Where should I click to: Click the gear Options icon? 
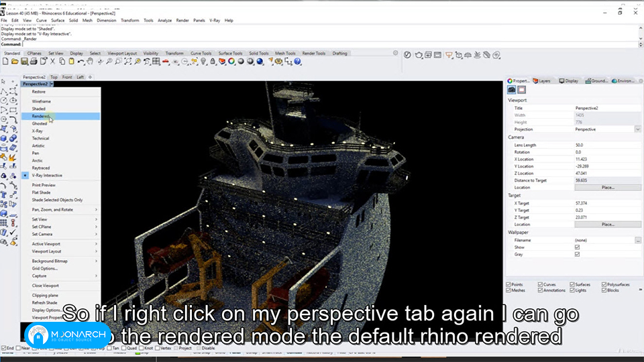click(x=279, y=62)
